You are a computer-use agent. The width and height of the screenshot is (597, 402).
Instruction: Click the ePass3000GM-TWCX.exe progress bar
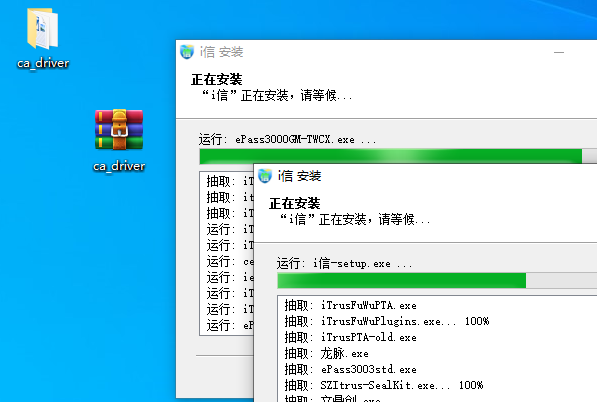click(398, 156)
